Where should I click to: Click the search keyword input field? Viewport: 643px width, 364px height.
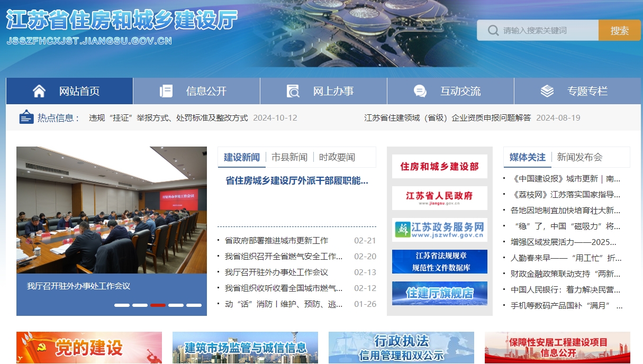click(545, 30)
